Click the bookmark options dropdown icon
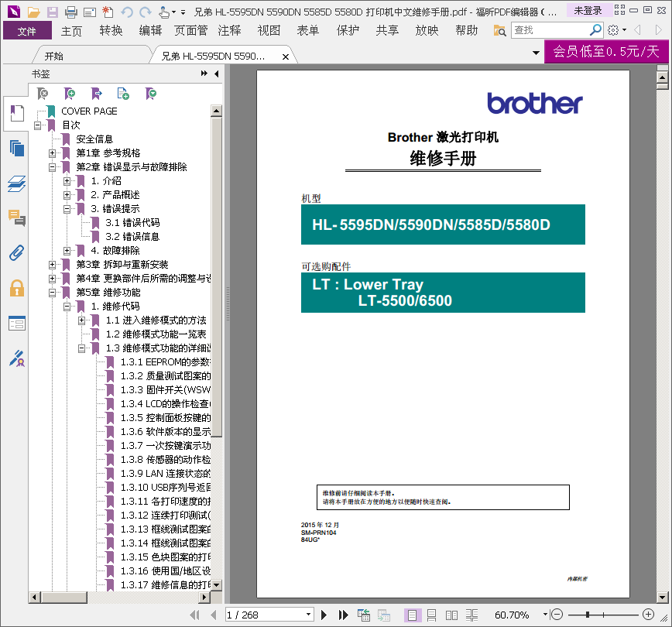 (x=150, y=94)
